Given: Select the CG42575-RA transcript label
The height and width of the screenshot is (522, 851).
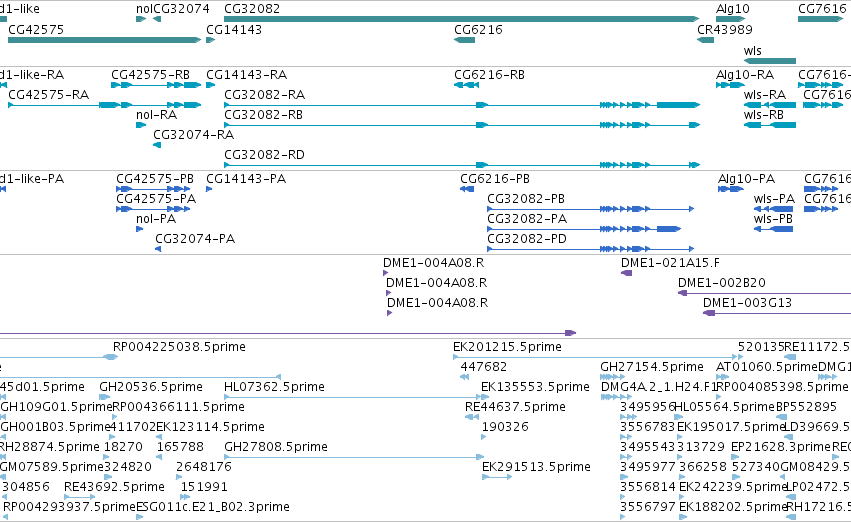Looking at the screenshot, I should pyautogui.click(x=48, y=95).
